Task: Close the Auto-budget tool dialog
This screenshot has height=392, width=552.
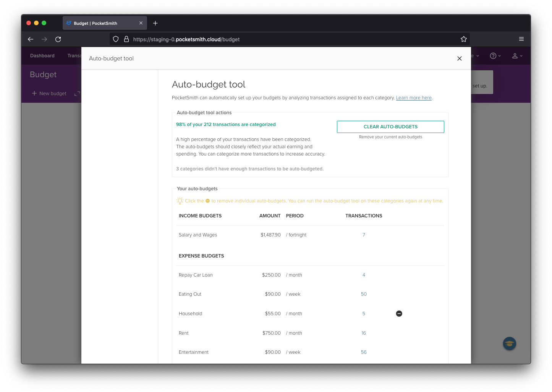Action: pos(459,58)
